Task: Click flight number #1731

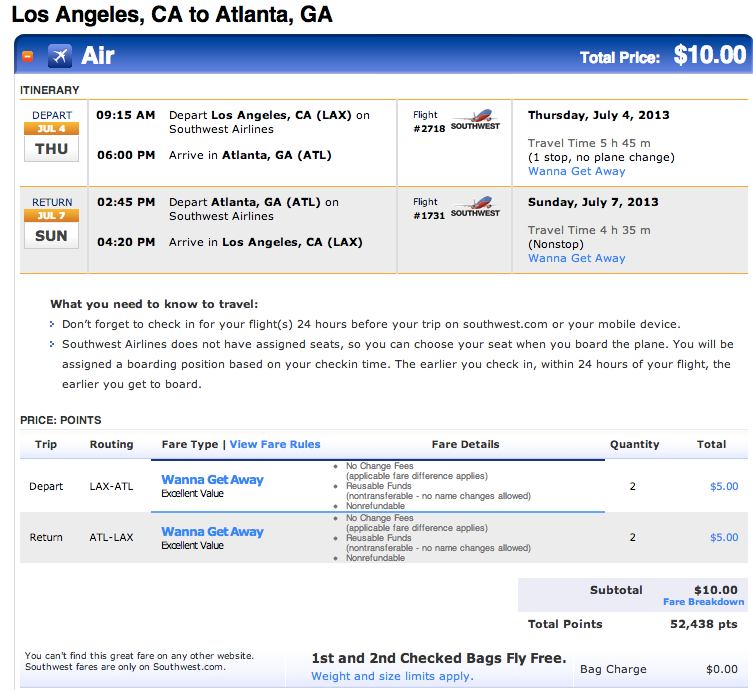Action: coord(427,216)
